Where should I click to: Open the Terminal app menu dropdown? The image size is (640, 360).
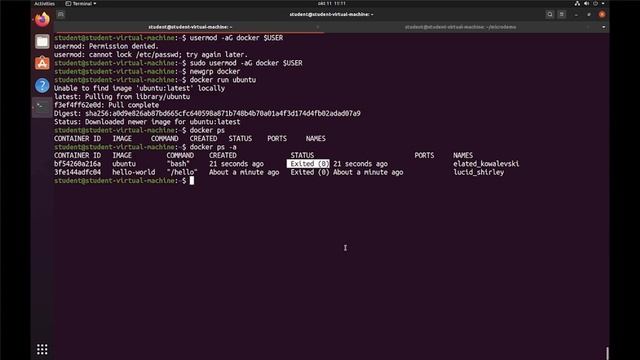(81, 3)
